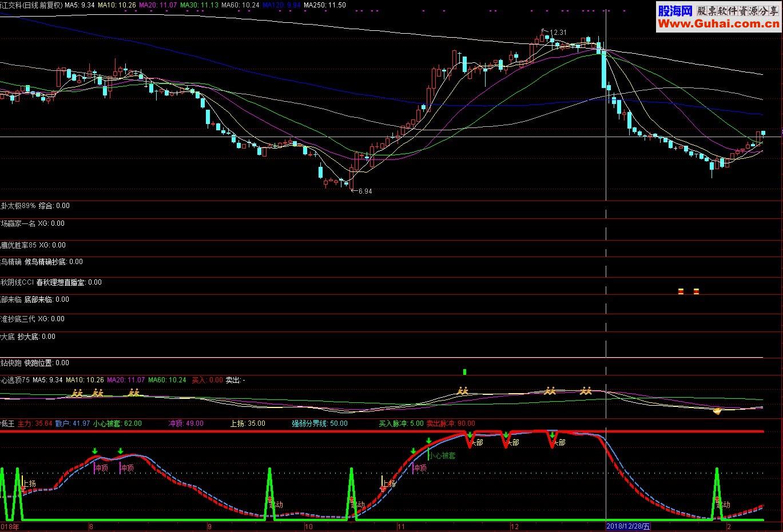
Task: Click the small green bar in 快跑 panel
Action: [x=464, y=372]
